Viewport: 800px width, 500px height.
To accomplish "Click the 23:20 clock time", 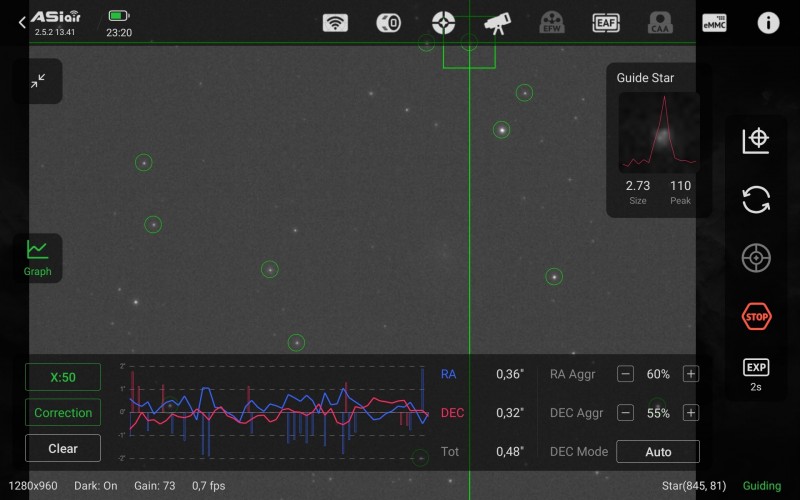I will (119, 33).
